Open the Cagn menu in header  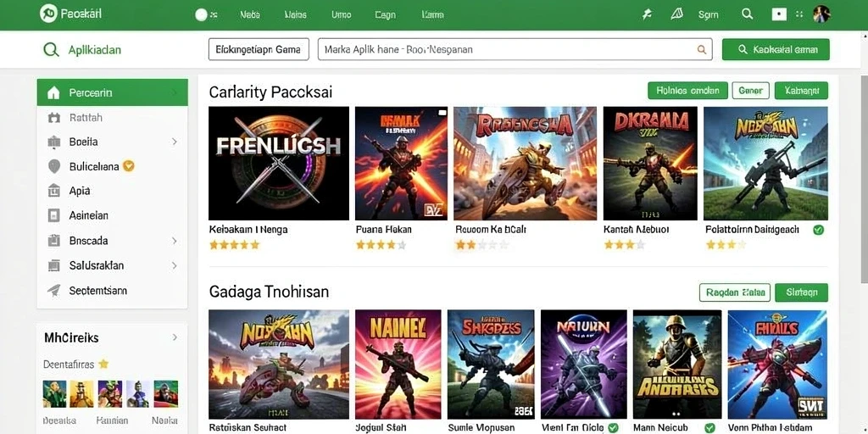click(x=385, y=15)
